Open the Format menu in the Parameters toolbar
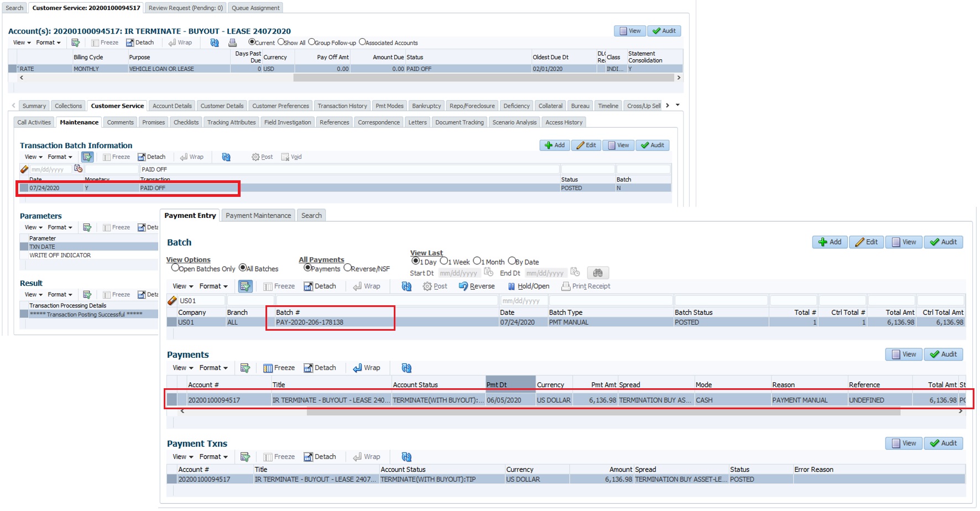Image resolution: width=980 pixels, height=511 pixels. tap(60, 227)
